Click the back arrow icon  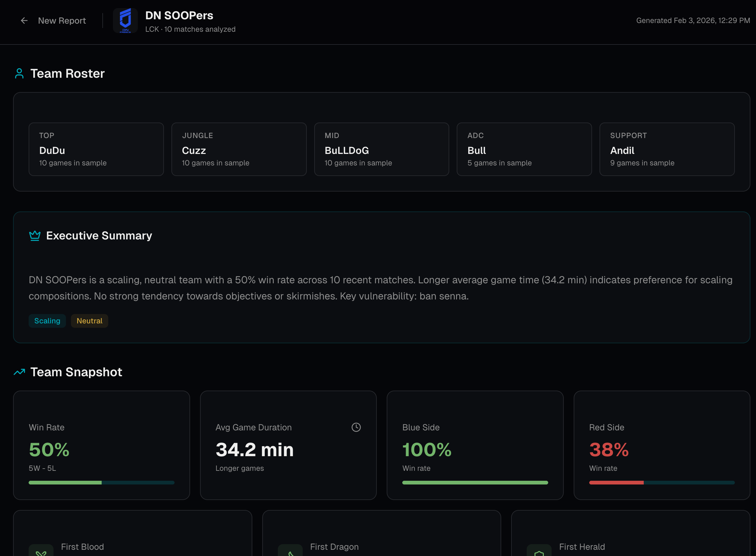coord(24,21)
